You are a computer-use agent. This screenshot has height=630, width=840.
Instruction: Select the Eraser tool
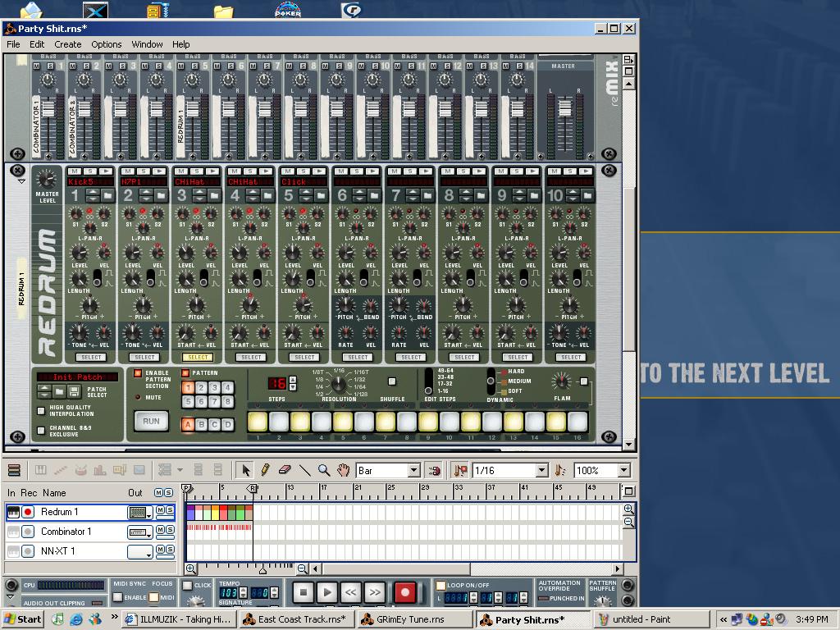pyautogui.click(x=285, y=470)
